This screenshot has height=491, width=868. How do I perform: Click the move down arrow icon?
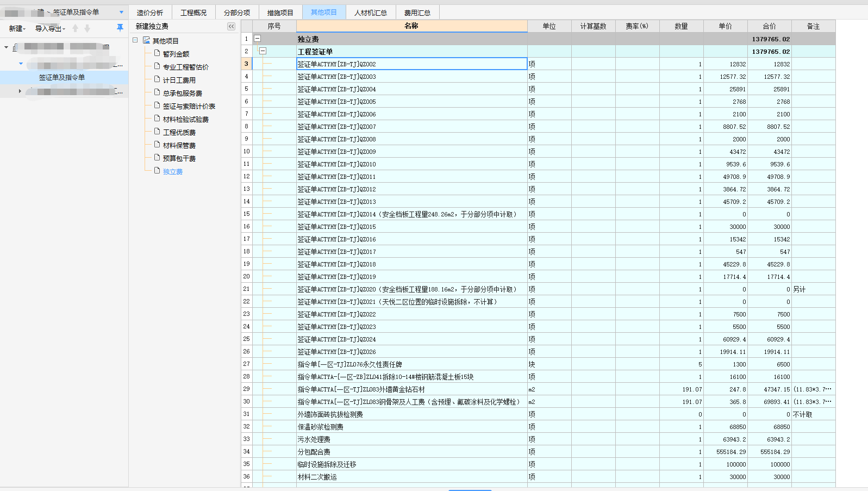click(x=87, y=28)
